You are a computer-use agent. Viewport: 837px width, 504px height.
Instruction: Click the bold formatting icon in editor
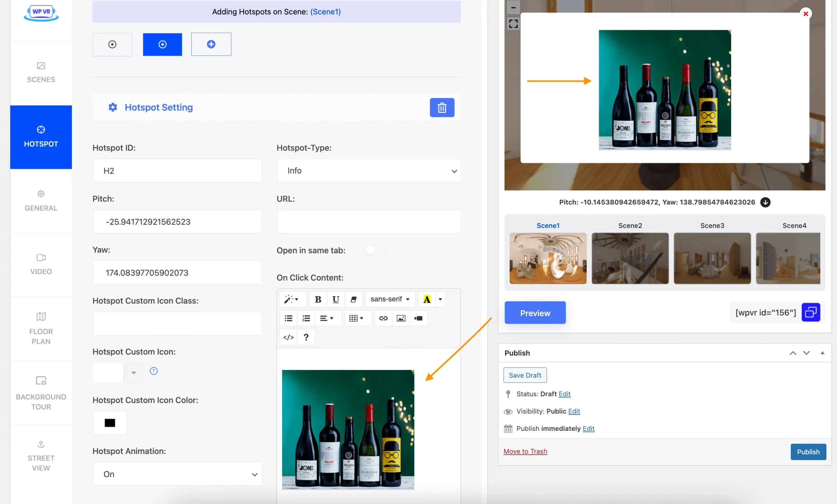tap(317, 299)
